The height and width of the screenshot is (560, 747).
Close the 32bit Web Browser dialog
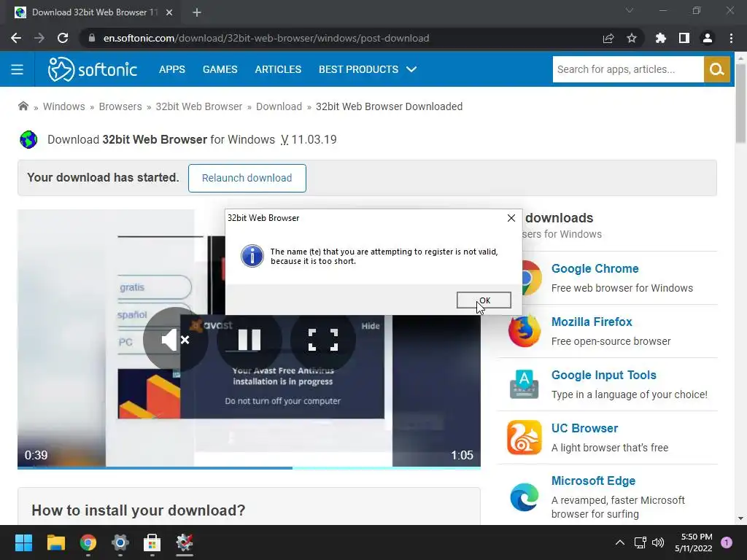[511, 218]
